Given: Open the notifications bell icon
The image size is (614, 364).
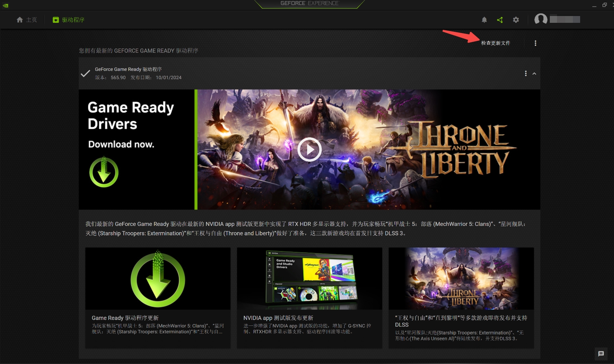Looking at the screenshot, I should 484,20.
